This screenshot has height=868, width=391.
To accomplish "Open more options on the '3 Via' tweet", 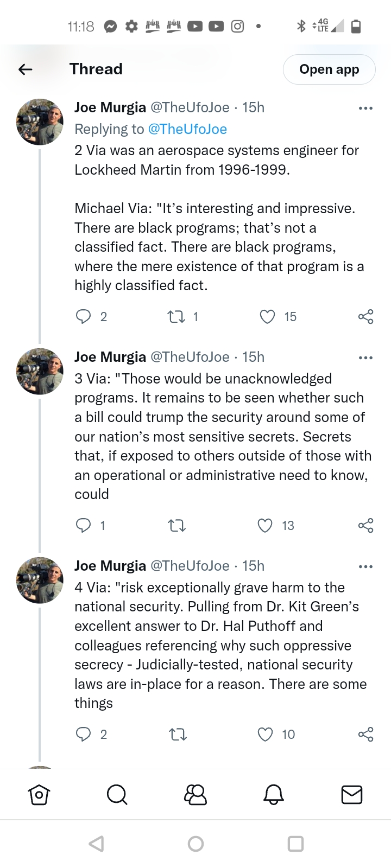I will 365,358.
